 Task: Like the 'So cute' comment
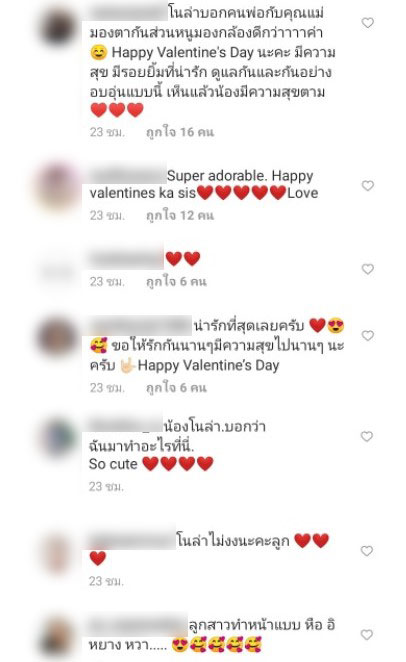point(367,437)
